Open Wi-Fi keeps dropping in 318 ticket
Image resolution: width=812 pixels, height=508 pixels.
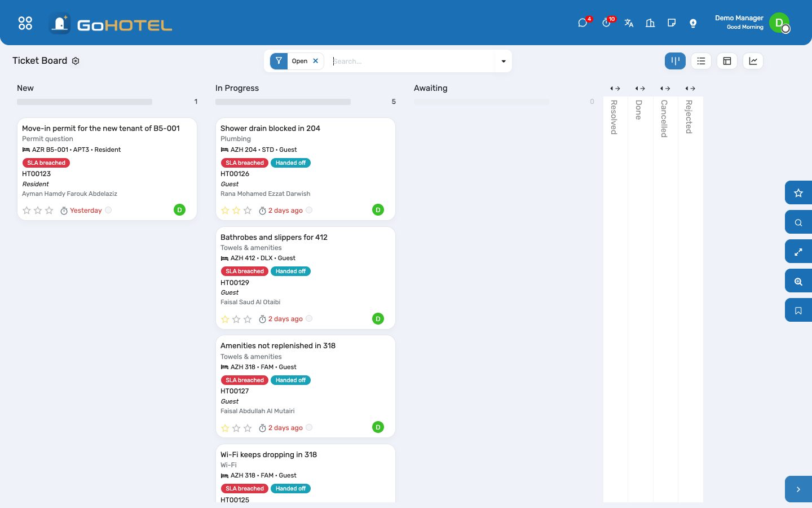pyautogui.click(x=268, y=454)
